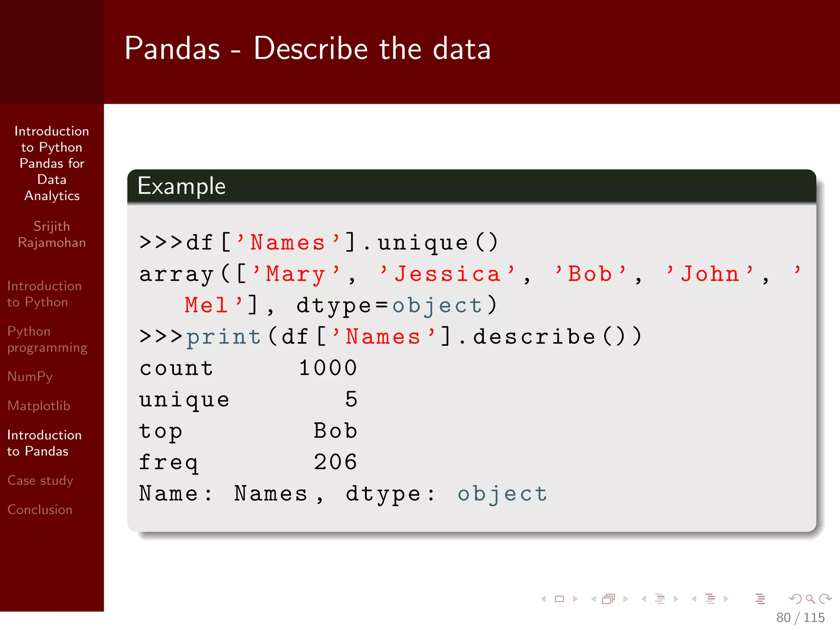Go to previous subsection arrow

pyautogui.click(x=644, y=599)
